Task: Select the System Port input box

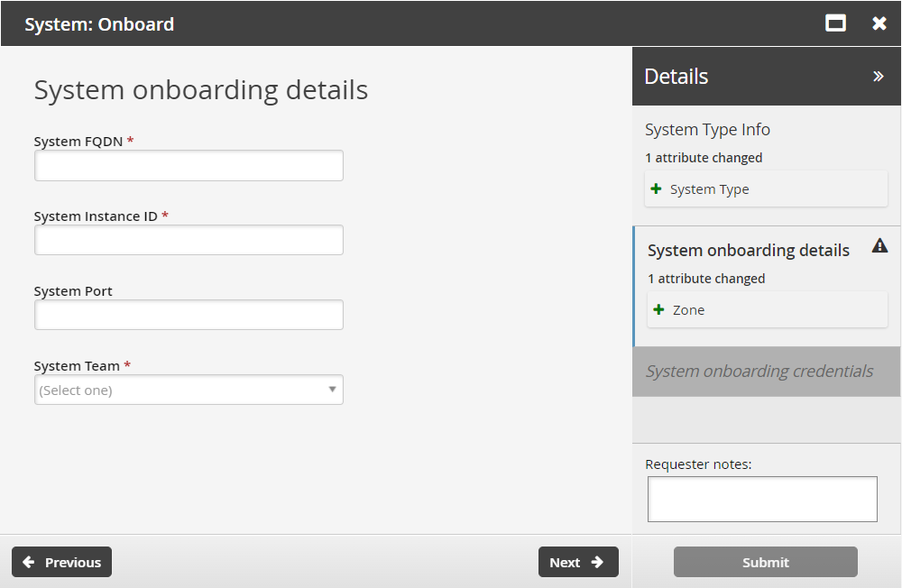Action: pyautogui.click(x=189, y=315)
